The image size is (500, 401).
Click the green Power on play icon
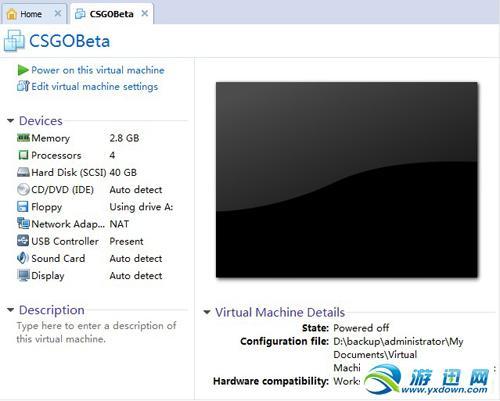23,70
